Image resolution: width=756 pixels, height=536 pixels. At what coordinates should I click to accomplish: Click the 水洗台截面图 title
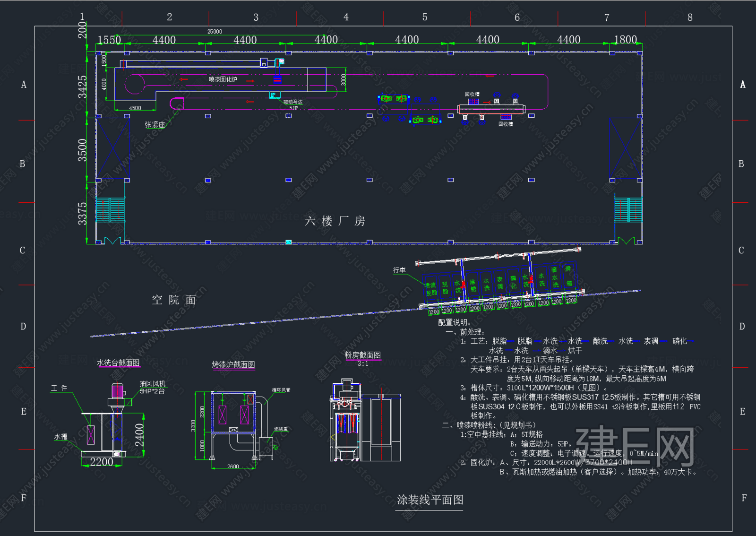tap(118, 363)
